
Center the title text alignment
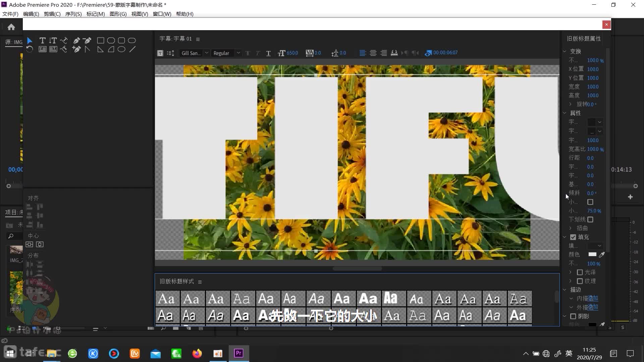coord(373,53)
